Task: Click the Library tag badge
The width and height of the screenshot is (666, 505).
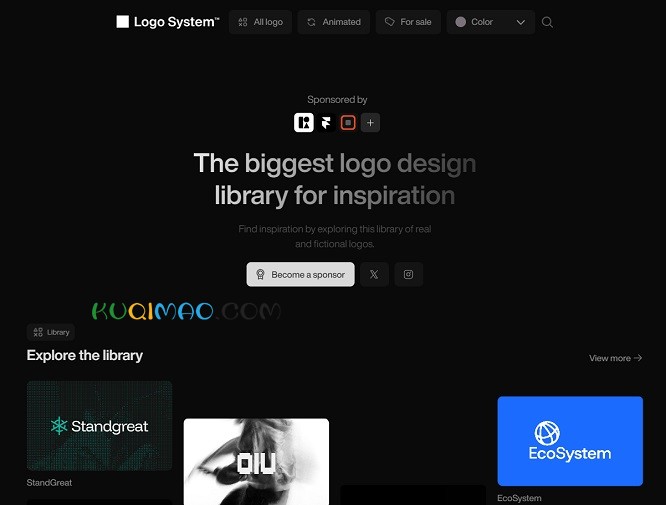Action: click(51, 332)
